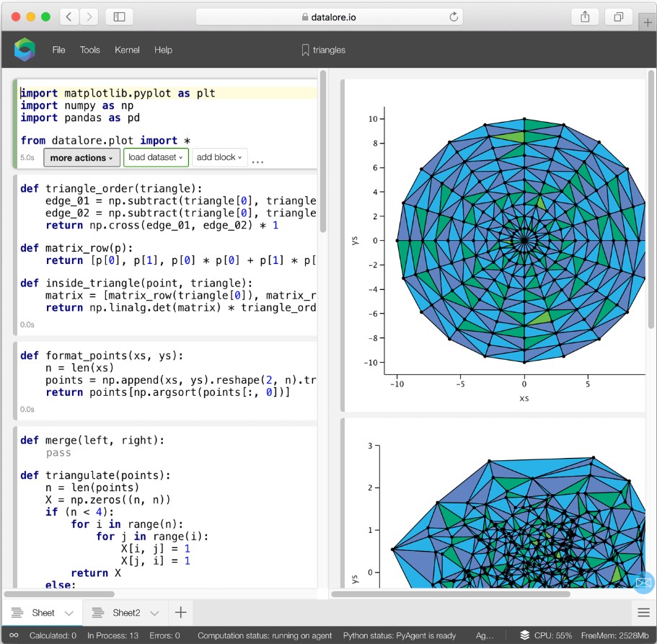Reload page with the refresh icon
Screen dimensions: 657x644
pyautogui.click(x=454, y=17)
